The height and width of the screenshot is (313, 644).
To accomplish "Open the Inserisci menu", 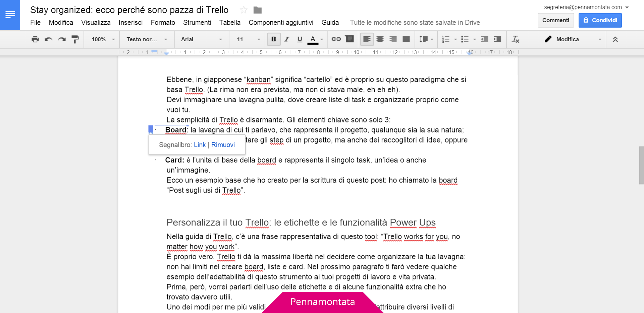I will coord(130,22).
